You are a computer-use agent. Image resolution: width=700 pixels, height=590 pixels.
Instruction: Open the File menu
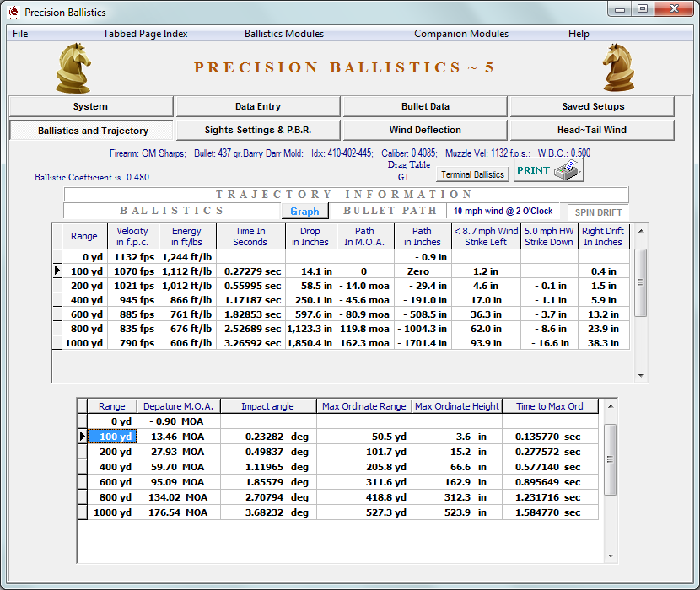pos(20,34)
